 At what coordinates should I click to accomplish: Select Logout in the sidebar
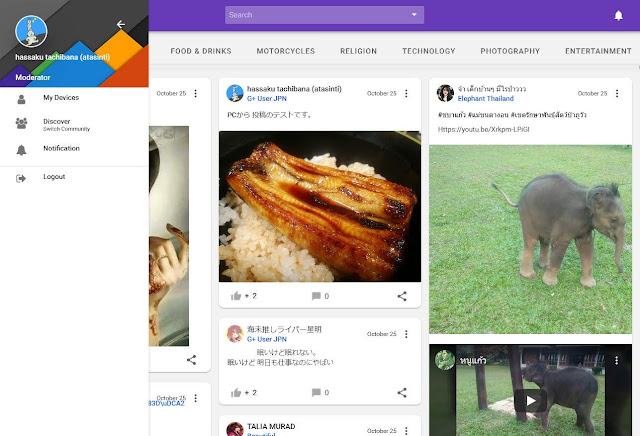pyautogui.click(x=74, y=177)
